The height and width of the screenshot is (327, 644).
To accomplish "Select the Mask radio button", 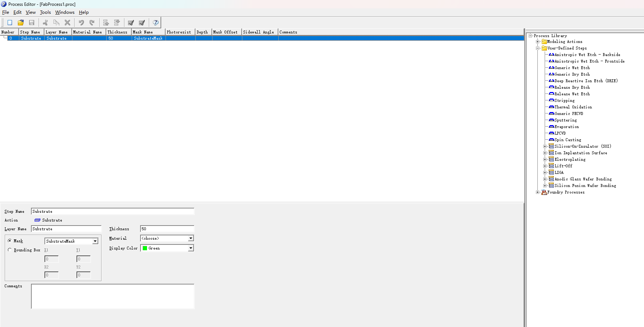I will 10,241.
